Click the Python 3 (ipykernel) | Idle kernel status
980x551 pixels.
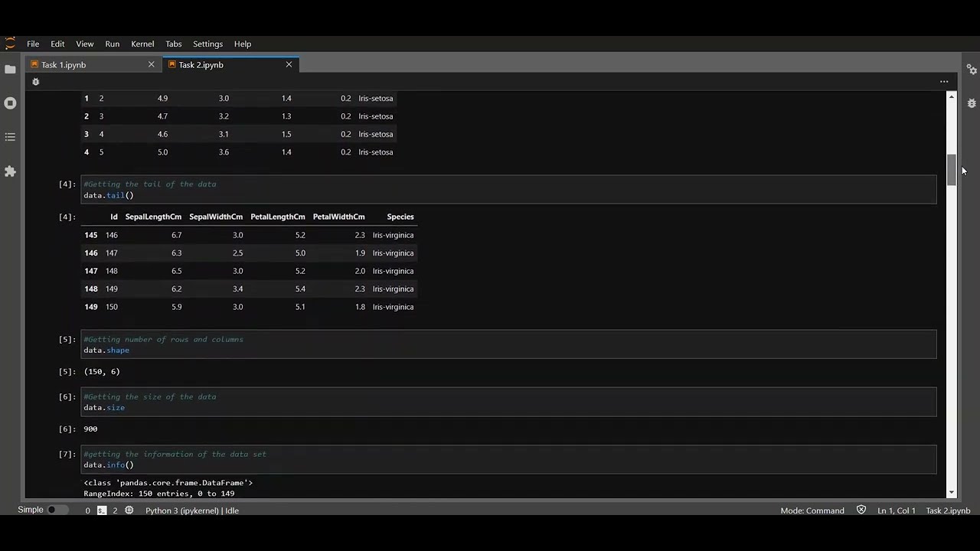click(192, 510)
